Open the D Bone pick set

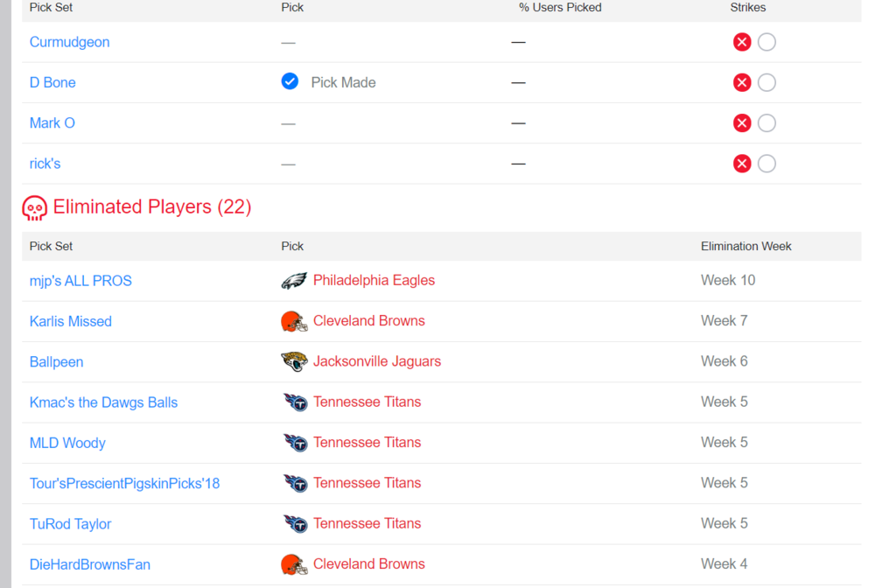coord(52,82)
